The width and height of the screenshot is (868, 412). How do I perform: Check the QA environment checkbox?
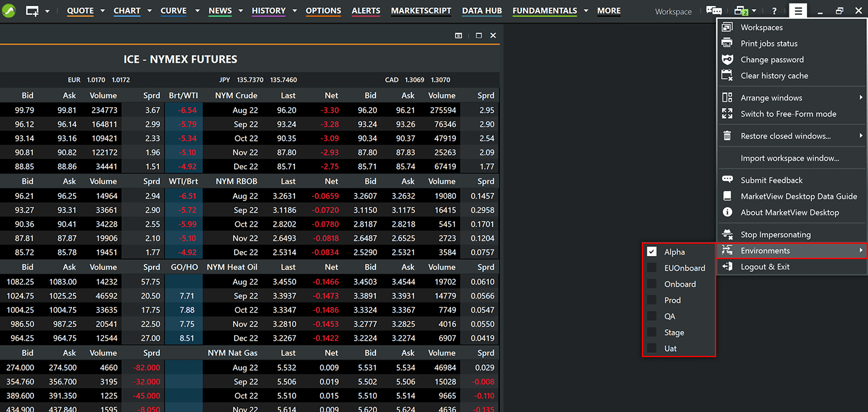click(x=652, y=316)
